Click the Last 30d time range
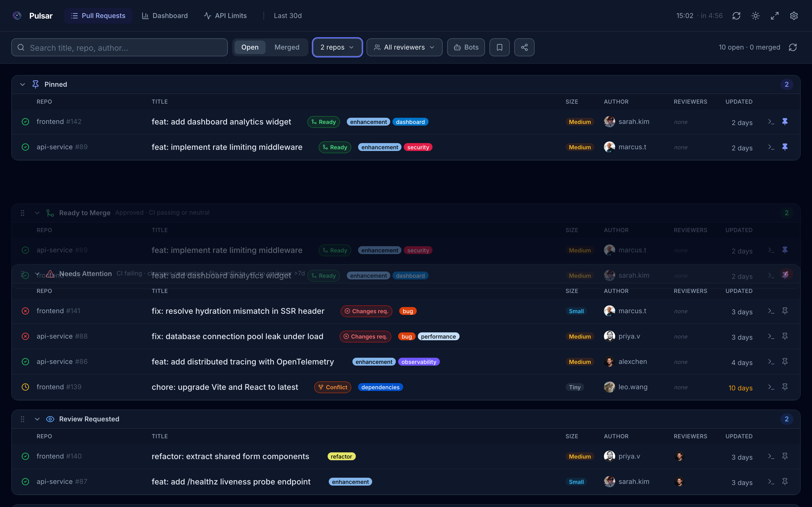 point(288,15)
